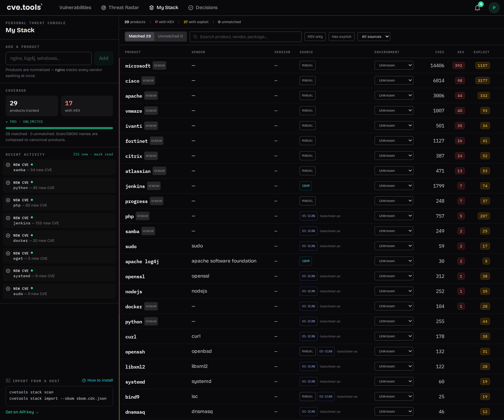
Task: Click the 29 products tracked card
Action: 32,106
